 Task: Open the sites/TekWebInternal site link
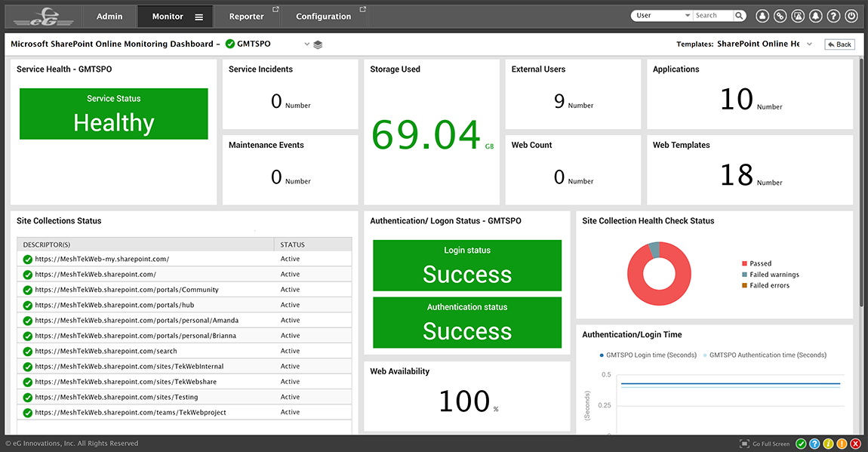coord(129,366)
